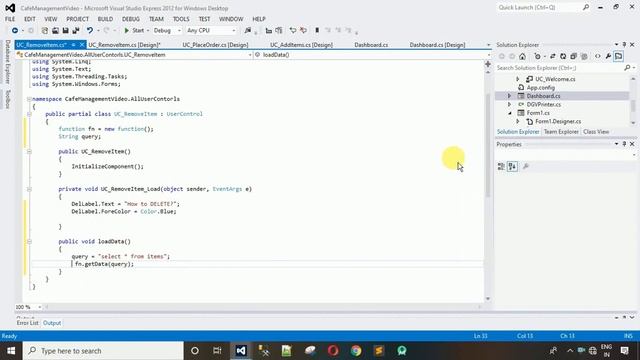
Task: Open the TOOLS menu
Action: [x=181, y=19]
